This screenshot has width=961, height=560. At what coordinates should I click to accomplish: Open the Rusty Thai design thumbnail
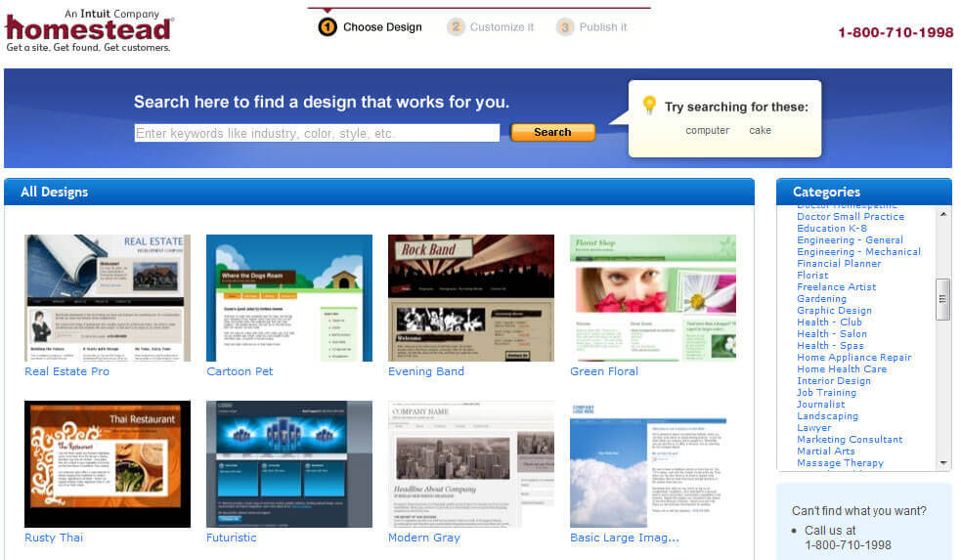click(x=108, y=464)
